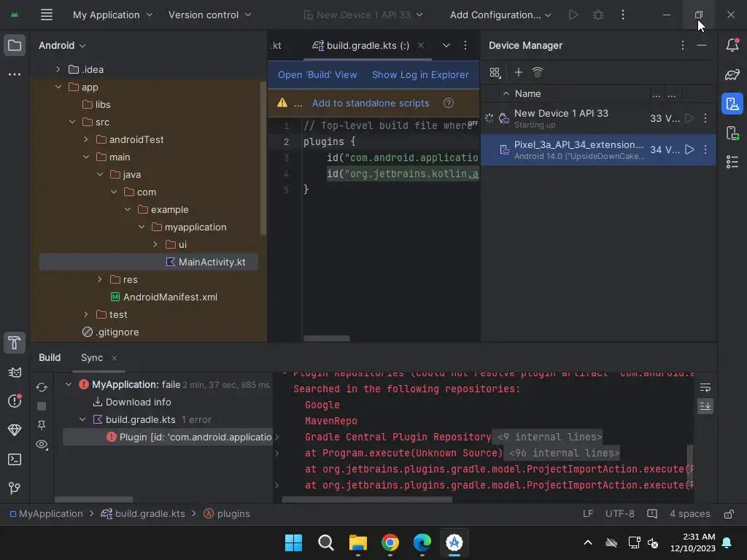Expand the res folder
The image size is (747, 560).
99,279
